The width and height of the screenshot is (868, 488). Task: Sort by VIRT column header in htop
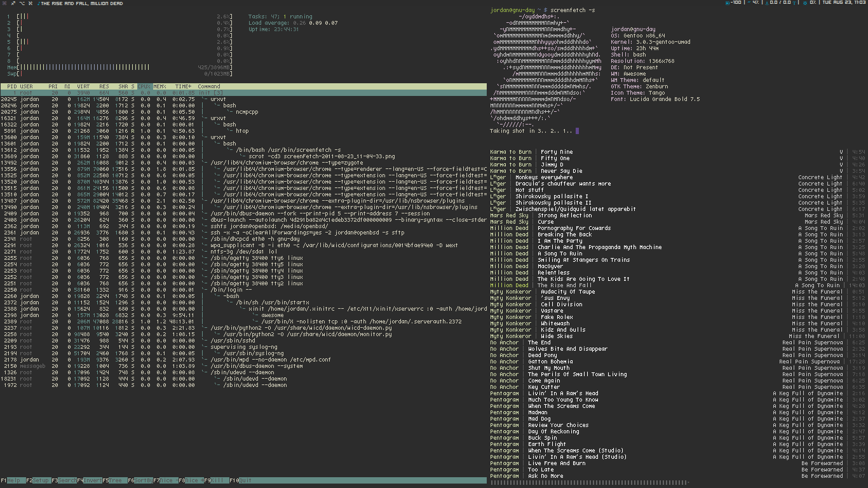[84, 86]
